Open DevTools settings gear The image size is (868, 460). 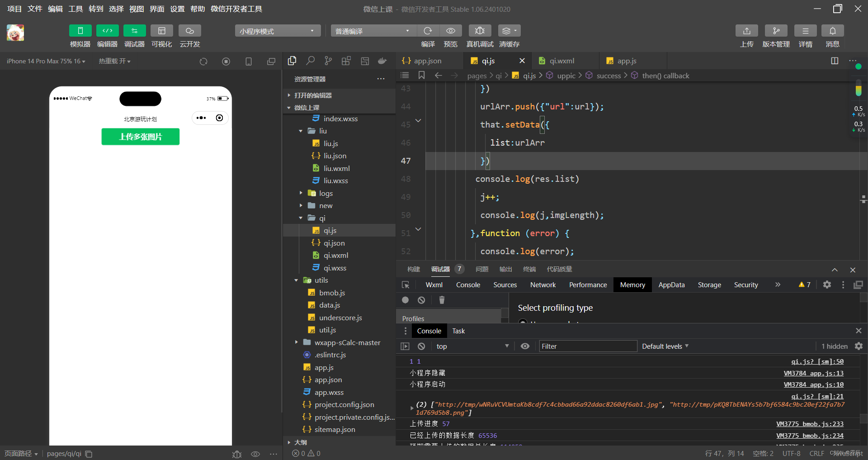(827, 285)
